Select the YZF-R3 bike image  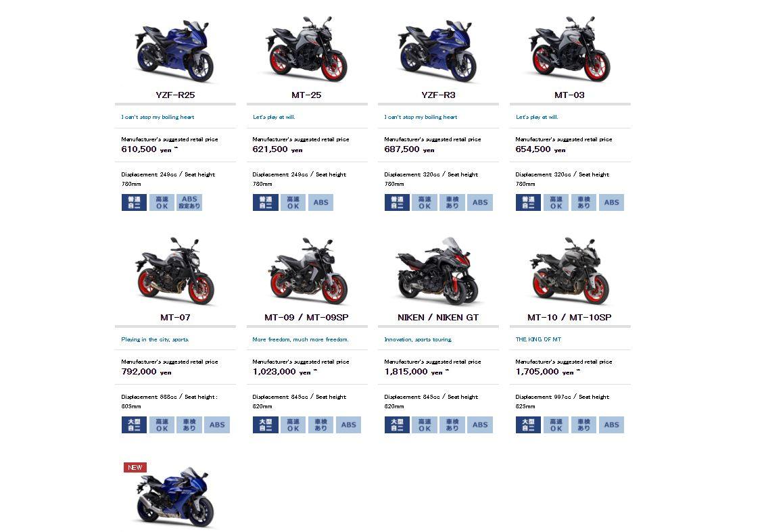tap(438, 50)
